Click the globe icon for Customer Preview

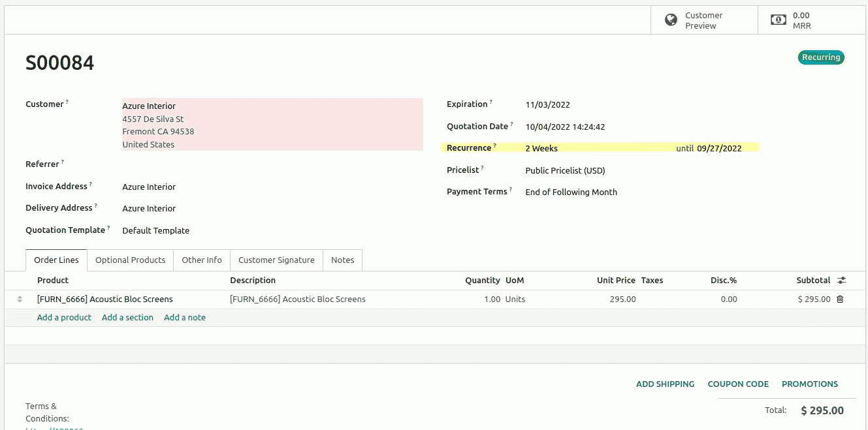(x=671, y=20)
